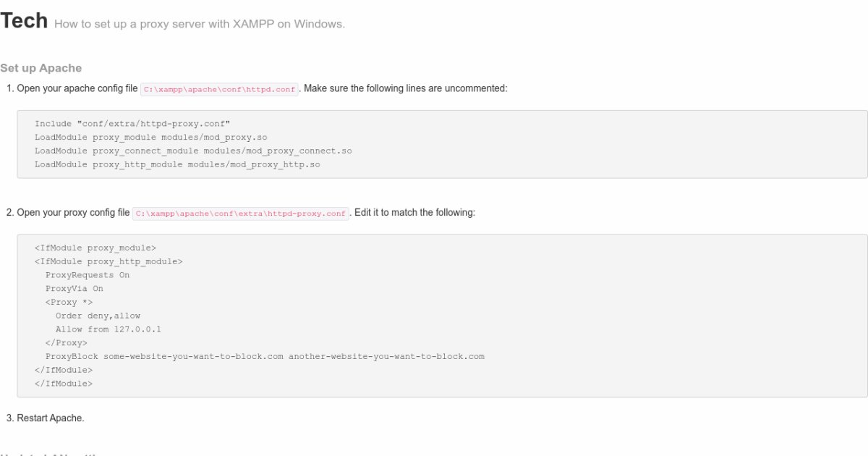Click the opening <Proxy *> tag line
The image size is (868, 456).
point(69,303)
